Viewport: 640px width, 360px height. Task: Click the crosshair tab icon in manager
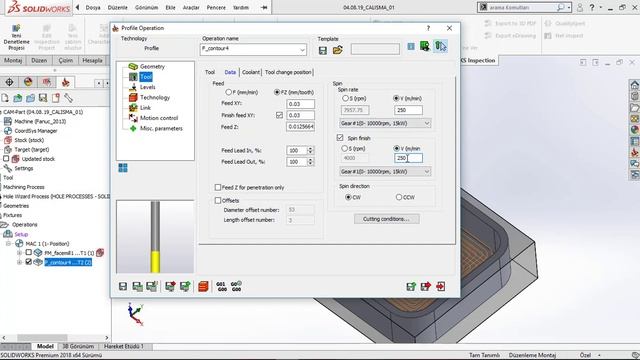(9, 82)
